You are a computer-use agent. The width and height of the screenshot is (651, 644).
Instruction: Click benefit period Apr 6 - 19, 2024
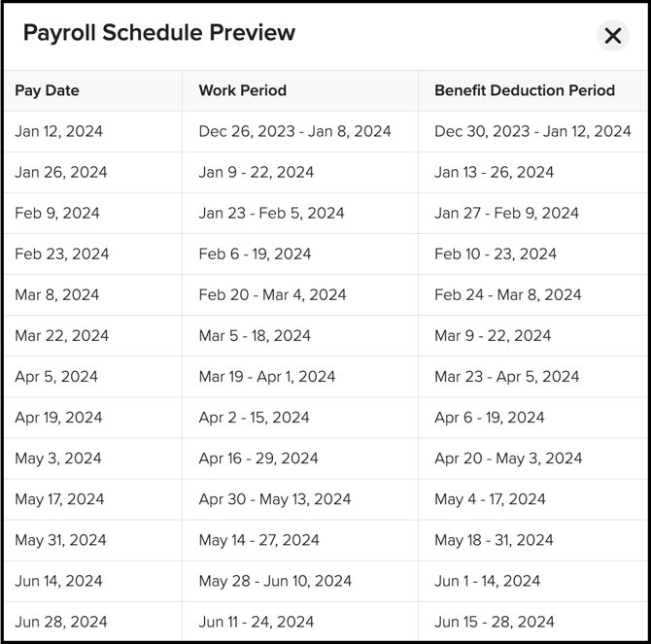click(489, 417)
